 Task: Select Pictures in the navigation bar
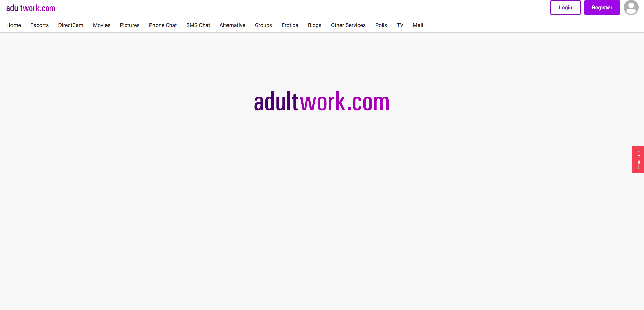coord(129,25)
